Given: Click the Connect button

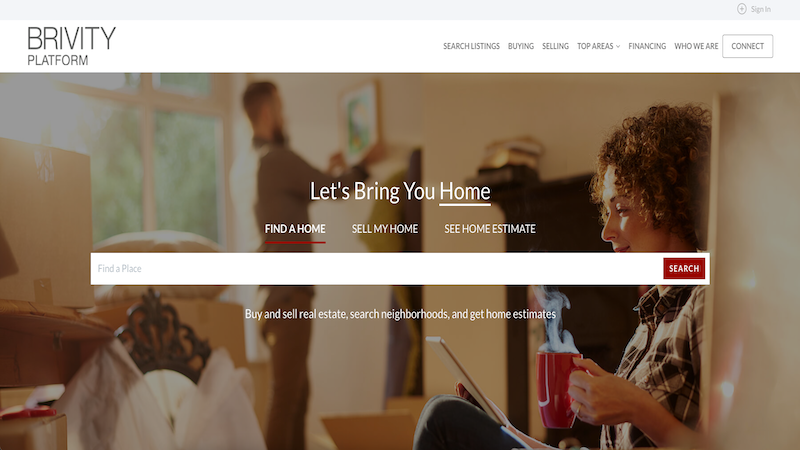Looking at the screenshot, I should (747, 46).
